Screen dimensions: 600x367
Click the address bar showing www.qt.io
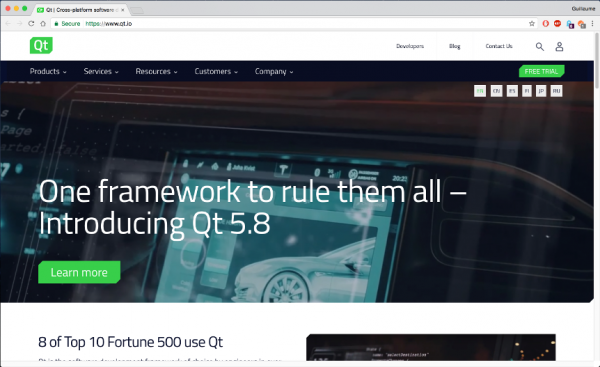[x=291, y=24]
